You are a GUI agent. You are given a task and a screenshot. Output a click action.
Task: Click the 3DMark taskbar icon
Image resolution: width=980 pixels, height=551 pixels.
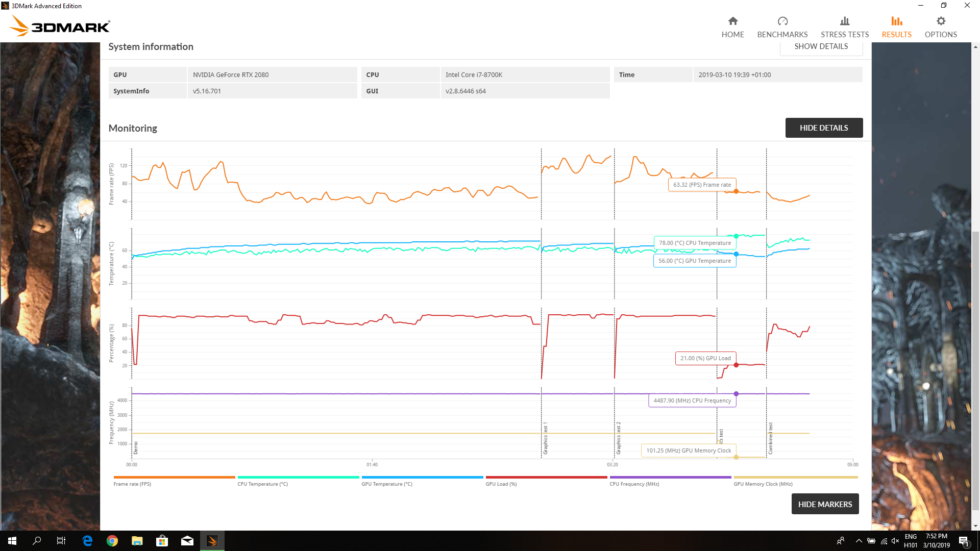[212, 541]
